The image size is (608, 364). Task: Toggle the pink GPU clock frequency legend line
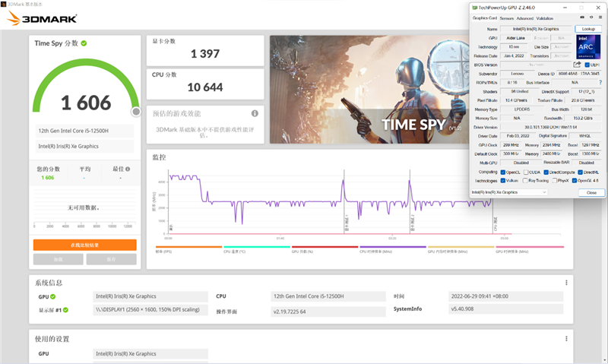pos(530,247)
